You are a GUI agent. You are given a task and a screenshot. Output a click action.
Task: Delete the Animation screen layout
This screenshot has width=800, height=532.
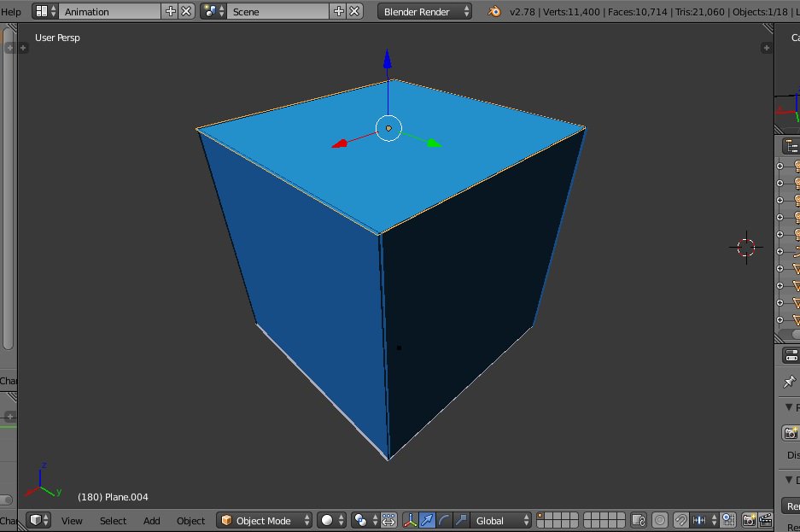coord(187,11)
